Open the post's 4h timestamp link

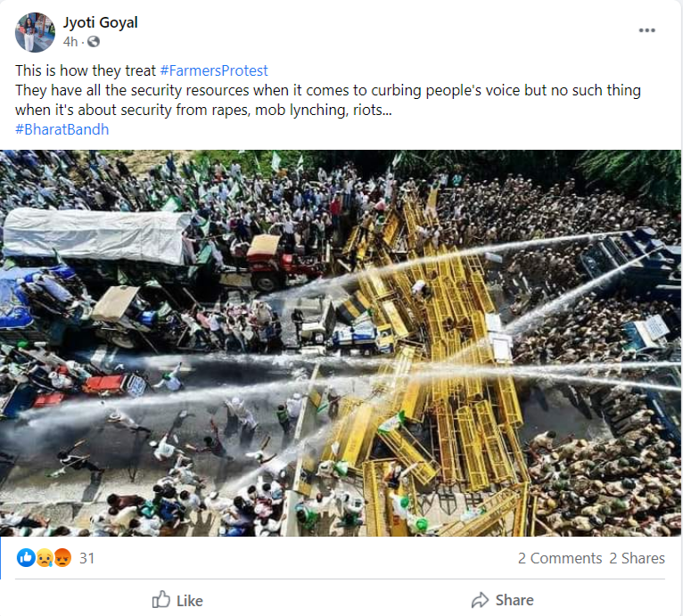(70, 42)
